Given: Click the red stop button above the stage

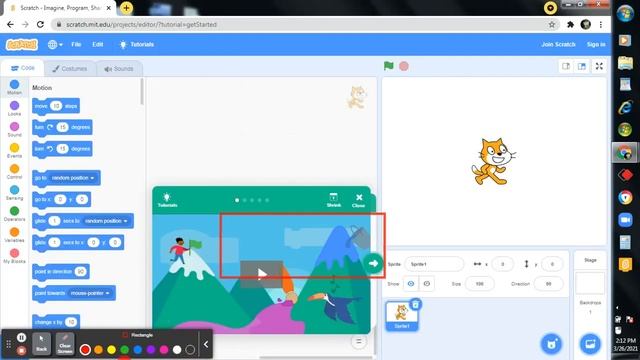Looking at the screenshot, I should tap(404, 66).
